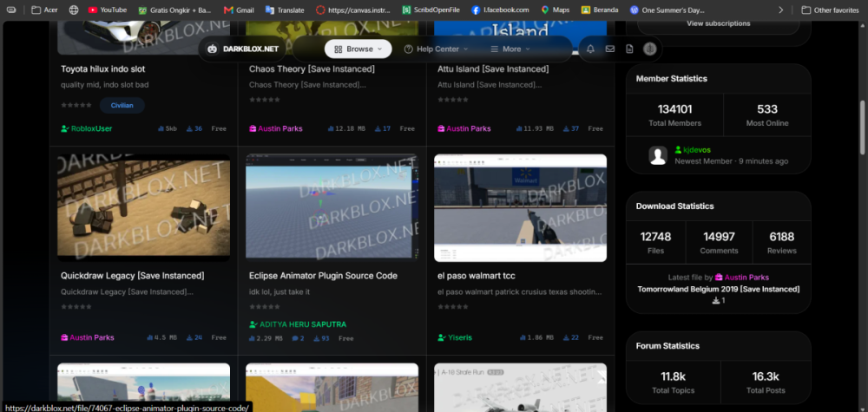Open el paso walmart tcc thumbnail
Screen dimensions: 868x412
(x=520, y=207)
